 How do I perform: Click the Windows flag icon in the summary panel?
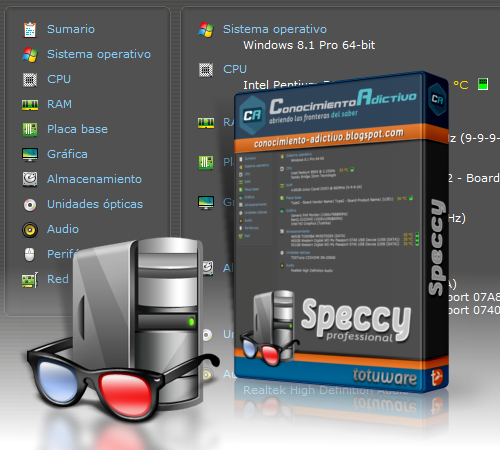pos(206,30)
